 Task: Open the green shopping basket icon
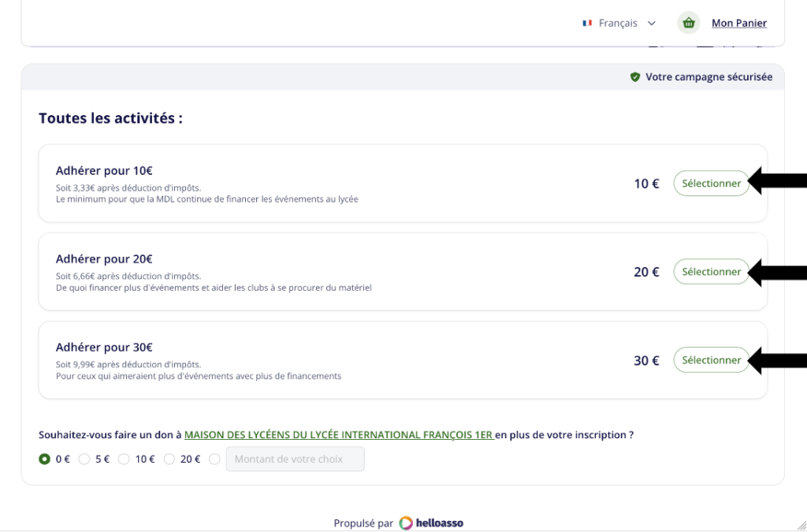click(x=689, y=23)
